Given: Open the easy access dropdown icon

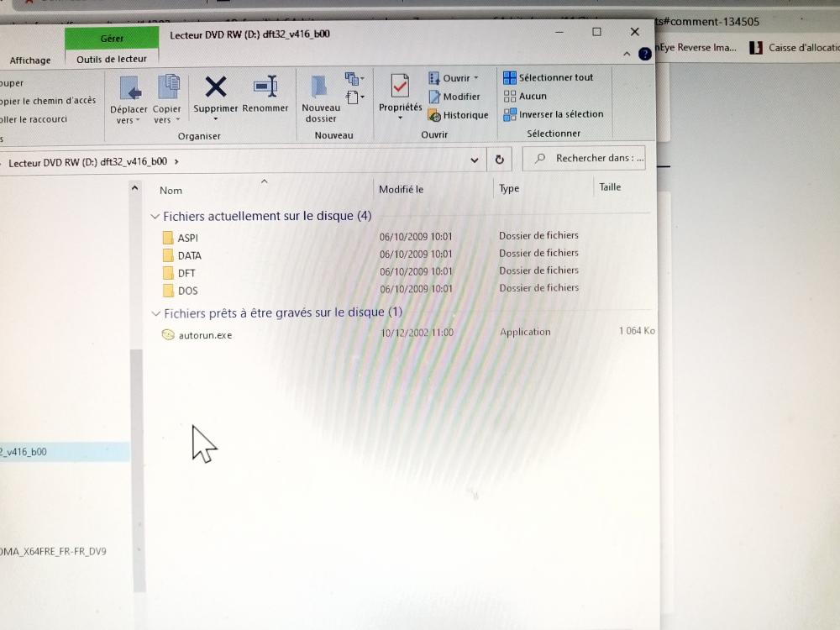Looking at the screenshot, I should point(354,97).
